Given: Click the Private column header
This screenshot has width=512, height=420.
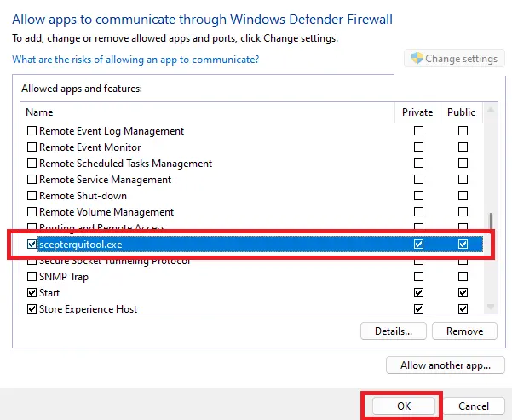Looking at the screenshot, I should coord(417,112).
